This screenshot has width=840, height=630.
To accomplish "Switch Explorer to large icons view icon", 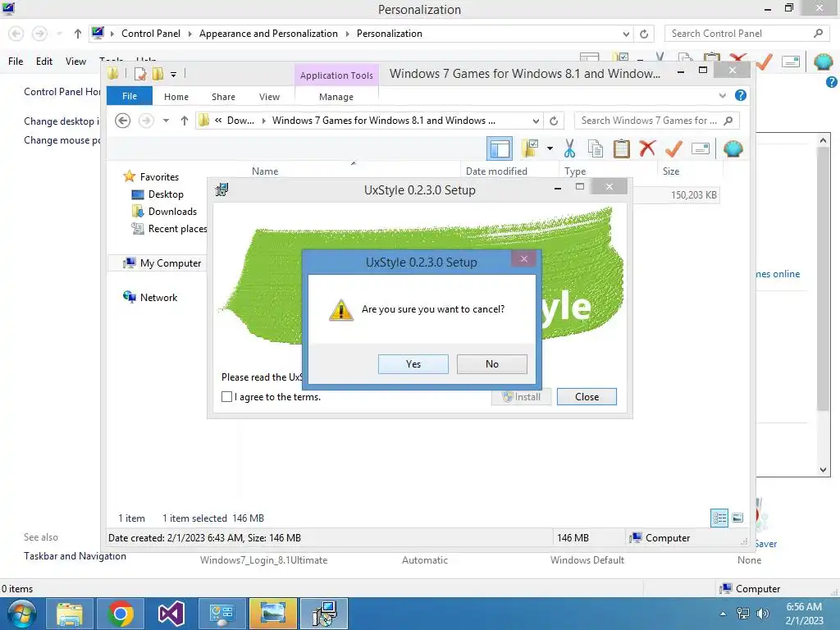I will pos(737,518).
